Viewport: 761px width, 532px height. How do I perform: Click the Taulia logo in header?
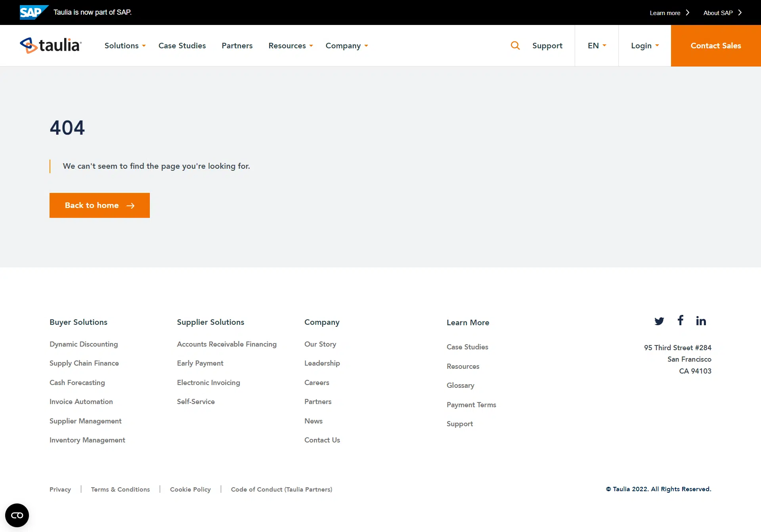pos(51,46)
